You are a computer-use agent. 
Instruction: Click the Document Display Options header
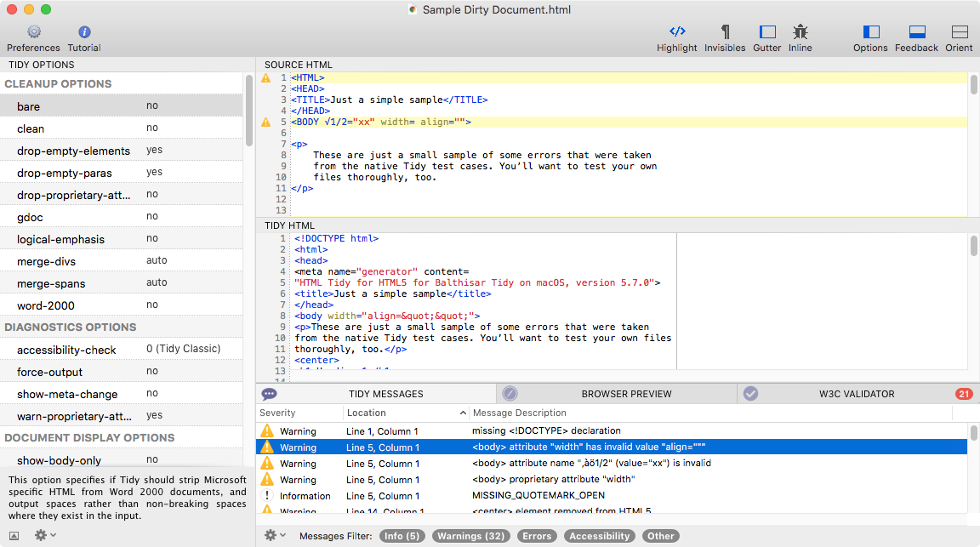[89, 437]
